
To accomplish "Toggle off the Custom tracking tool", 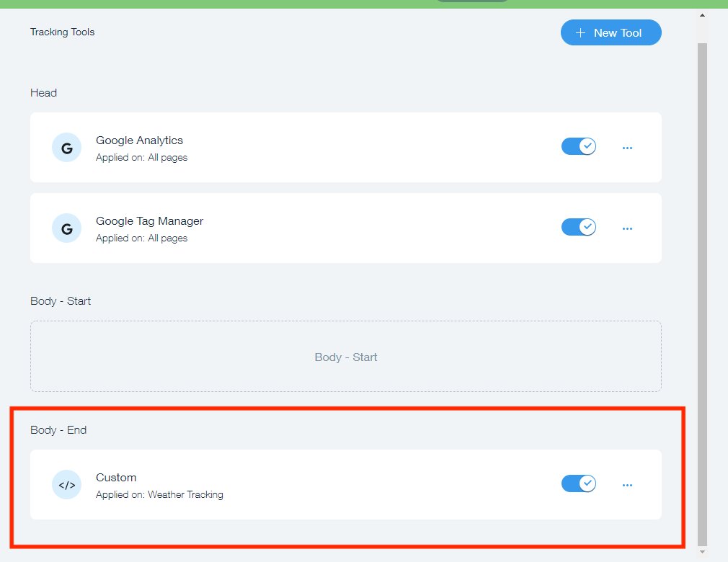I will point(578,483).
